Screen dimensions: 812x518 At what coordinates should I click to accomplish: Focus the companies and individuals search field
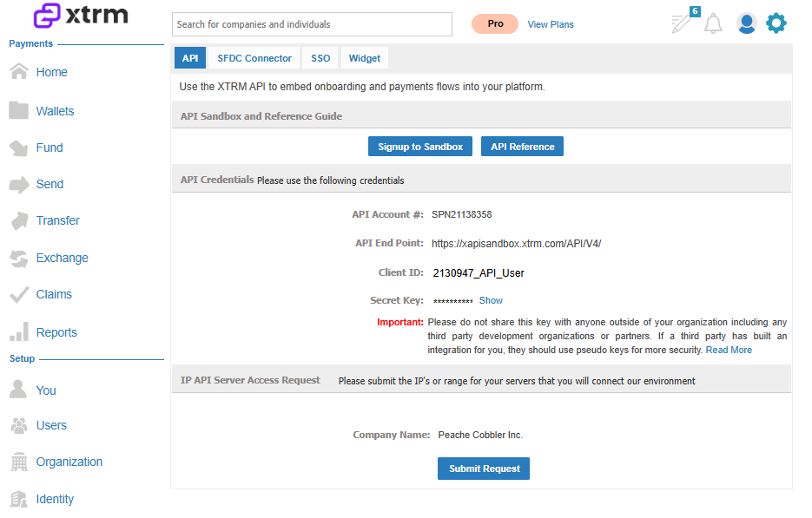[312, 24]
